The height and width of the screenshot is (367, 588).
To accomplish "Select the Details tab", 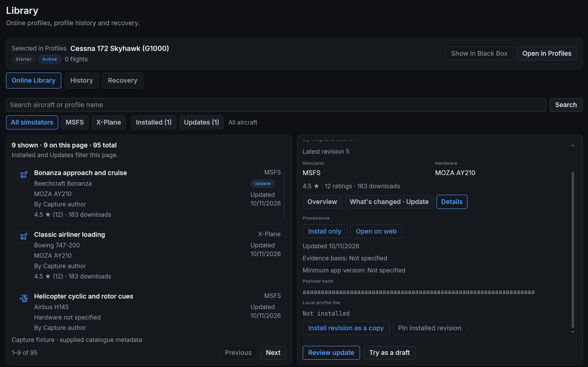I will pyautogui.click(x=452, y=202).
